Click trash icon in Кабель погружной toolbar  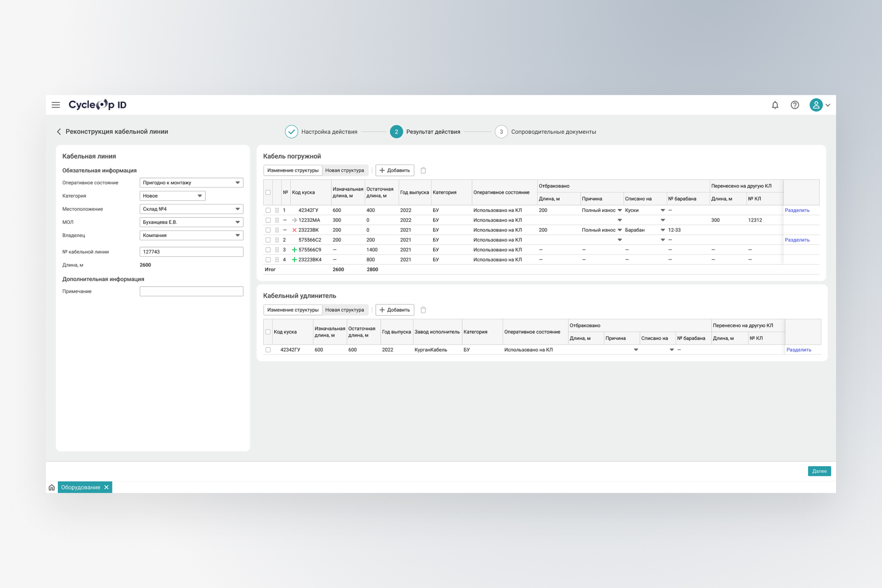tap(424, 170)
